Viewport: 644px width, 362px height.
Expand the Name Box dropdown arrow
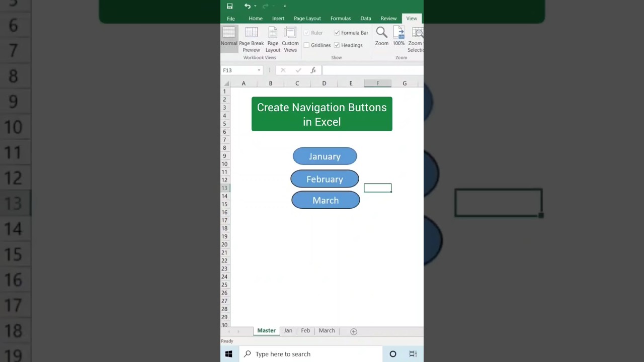[259, 70]
